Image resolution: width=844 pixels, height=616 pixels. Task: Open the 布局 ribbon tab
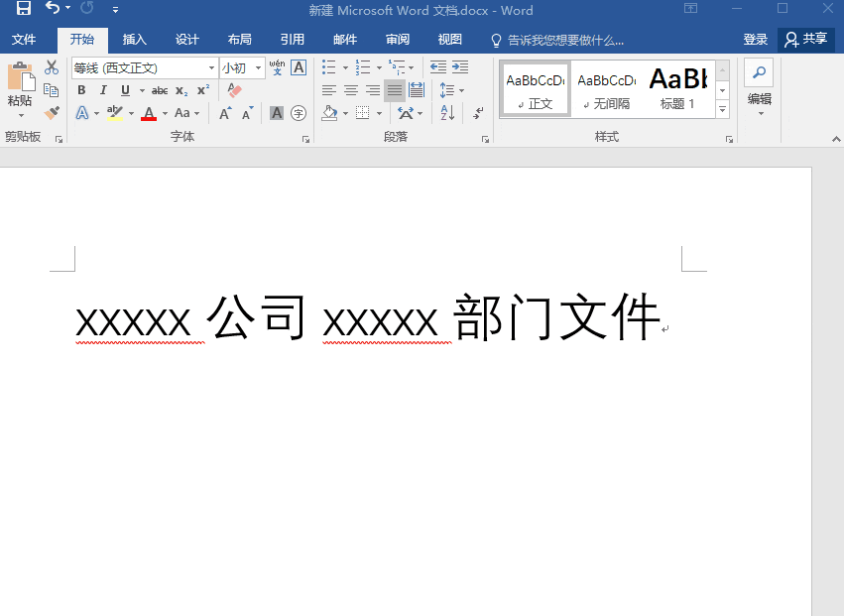[x=240, y=40]
